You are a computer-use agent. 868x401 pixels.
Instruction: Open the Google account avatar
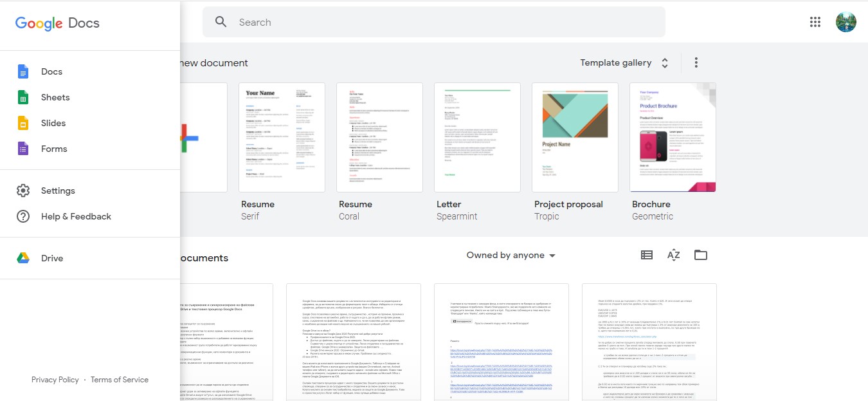coord(846,22)
